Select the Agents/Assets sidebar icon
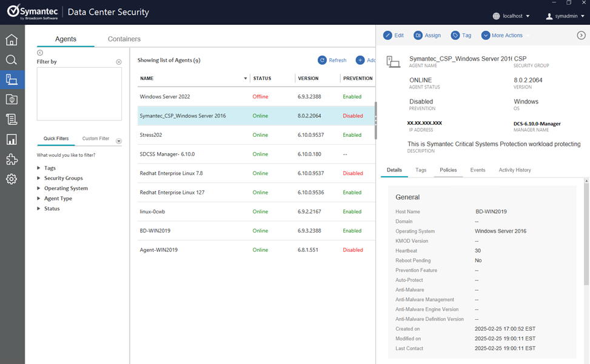This screenshot has height=364, width=590. tap(12, 79)
